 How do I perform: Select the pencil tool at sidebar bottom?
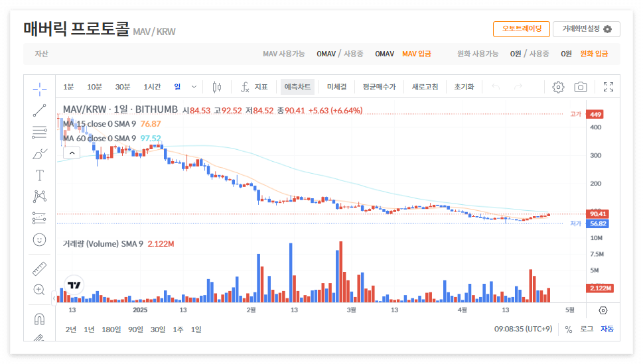click(x=39, y=337)
